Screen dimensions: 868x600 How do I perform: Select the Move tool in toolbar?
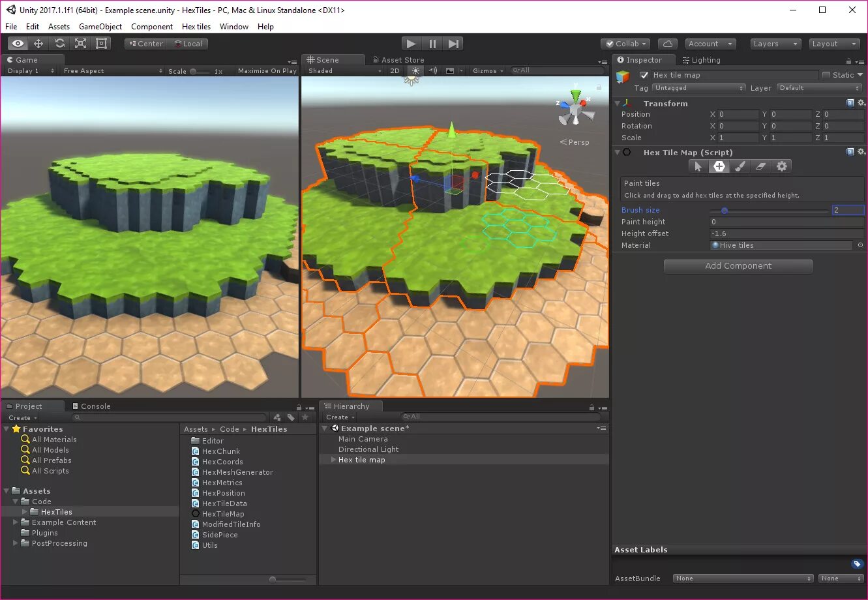[38, 44]
